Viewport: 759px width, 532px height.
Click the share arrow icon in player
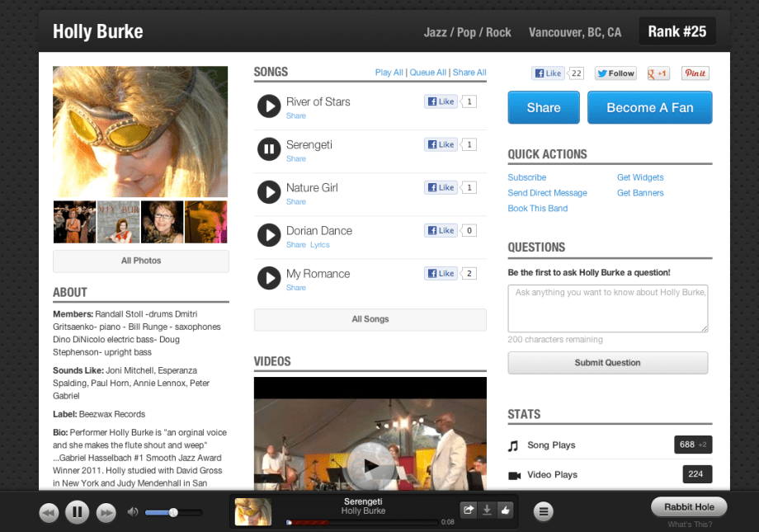coord(469,511)
